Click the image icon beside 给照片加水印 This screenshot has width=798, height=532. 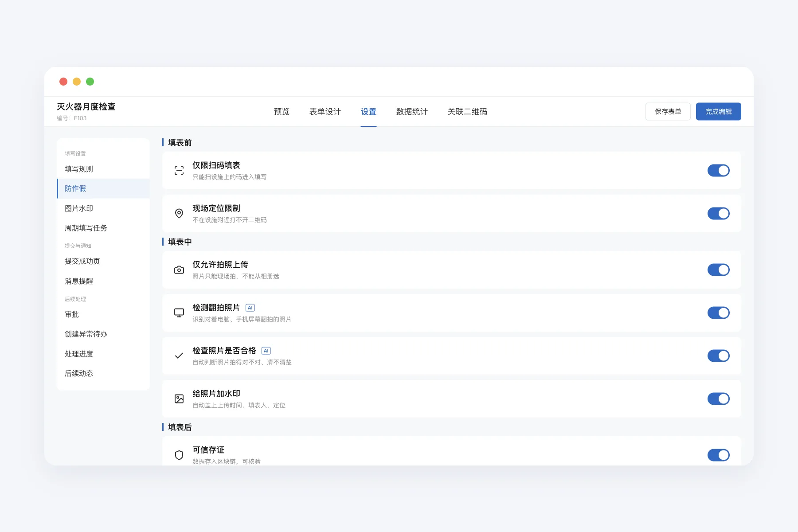179,399
